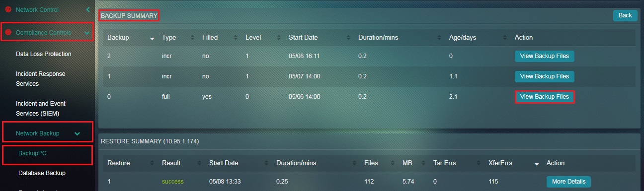This screenshot has height=191, width=644.
Task: Sort backup table by Duration/mins column
Action: point(399,38)
